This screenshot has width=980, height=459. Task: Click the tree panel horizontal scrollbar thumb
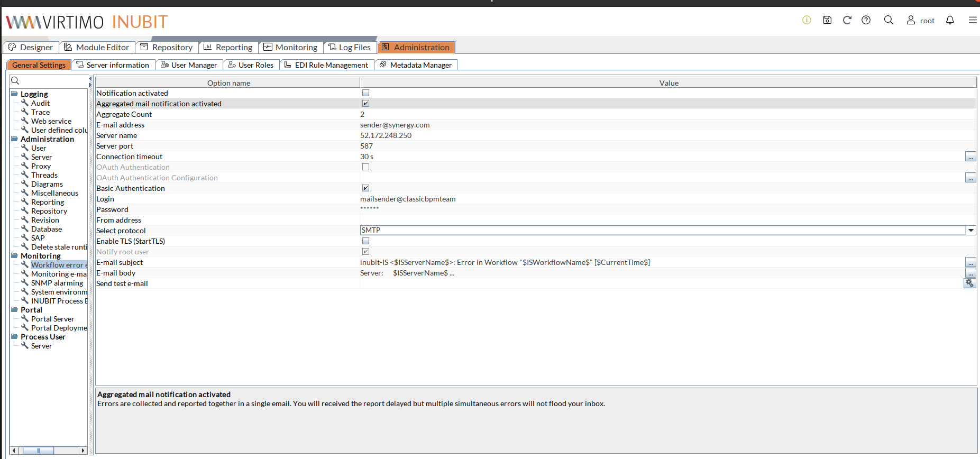click(38, 451)
